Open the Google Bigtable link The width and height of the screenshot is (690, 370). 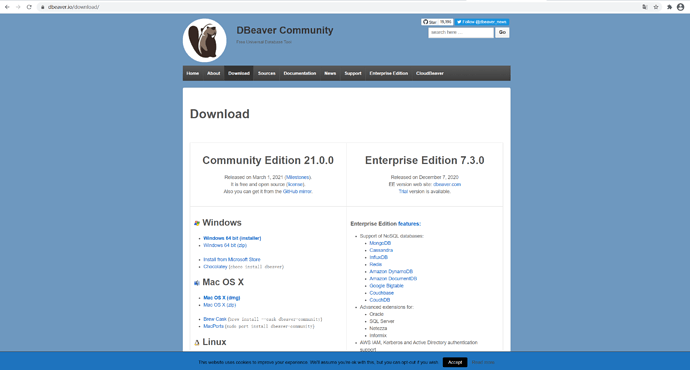(386, 286)
